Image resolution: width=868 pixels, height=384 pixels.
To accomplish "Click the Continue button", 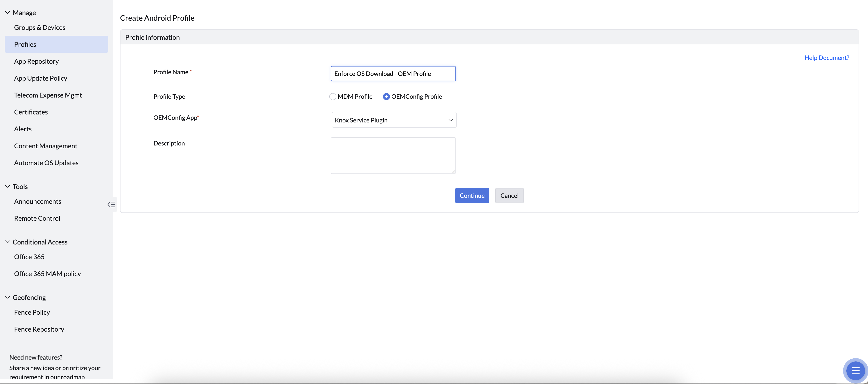I will (472, 196).
